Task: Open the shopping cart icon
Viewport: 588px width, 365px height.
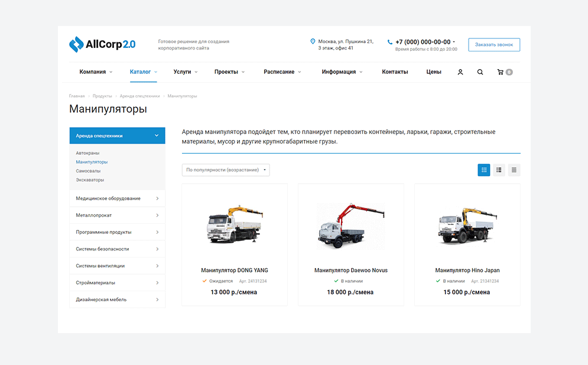Action: coord(501,72)
